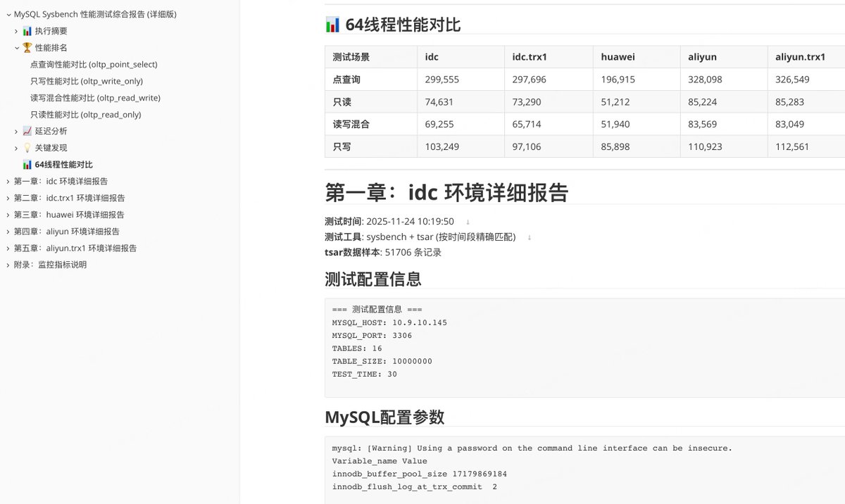Jump to 延迟分析 in the outline

click(51, 131)
